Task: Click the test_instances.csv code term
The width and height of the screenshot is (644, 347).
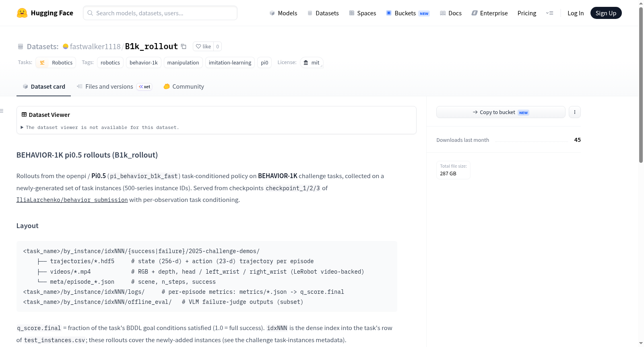Action: click(55, 340)
